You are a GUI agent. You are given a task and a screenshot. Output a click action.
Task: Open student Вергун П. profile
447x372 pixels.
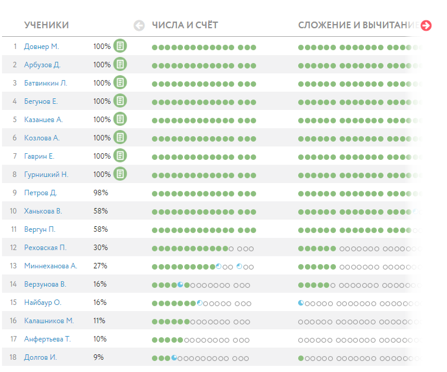(x=39, y=229)
